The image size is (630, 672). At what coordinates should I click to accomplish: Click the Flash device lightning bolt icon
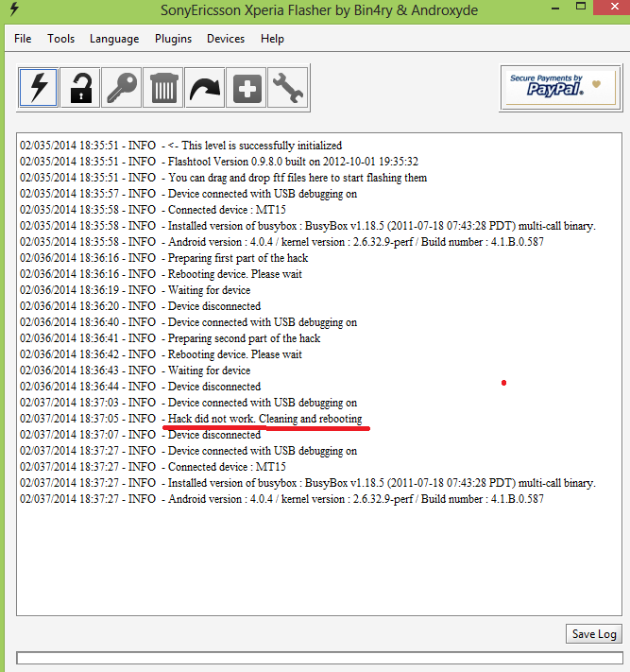38,88
